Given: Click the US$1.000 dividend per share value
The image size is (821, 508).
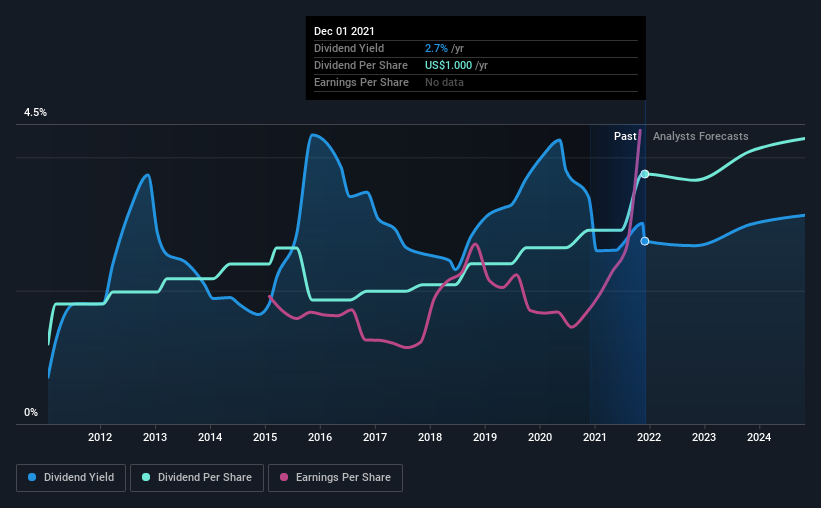Looking at the screenshot, I should (448, 65).
